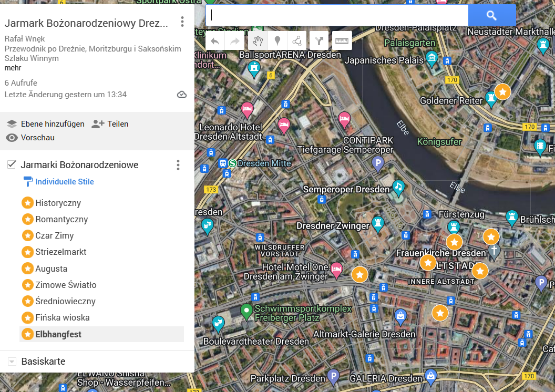Open the add directions tool
Viewport: 555px width, 392px height.
point(319,42)
